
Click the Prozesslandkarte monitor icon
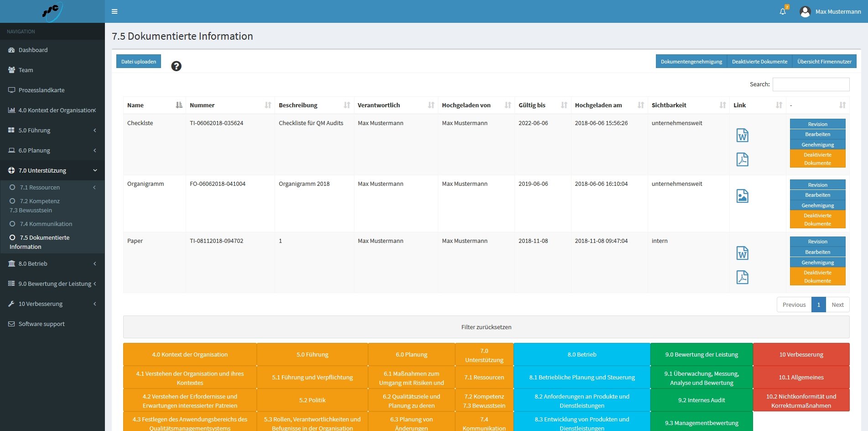tap(11, 90)
